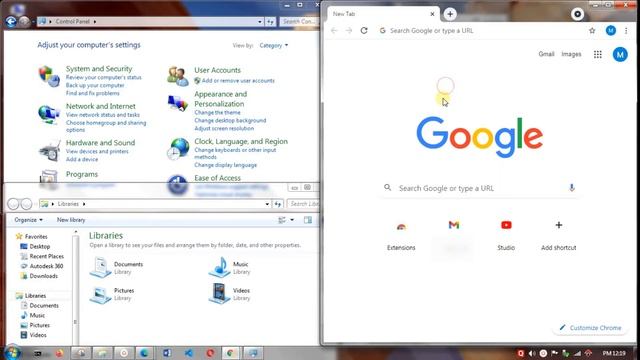Open the Extensions shortcut tile
The width and height of the screenshot is (640, 360).
pyautogui.click(x=401, y=236)
